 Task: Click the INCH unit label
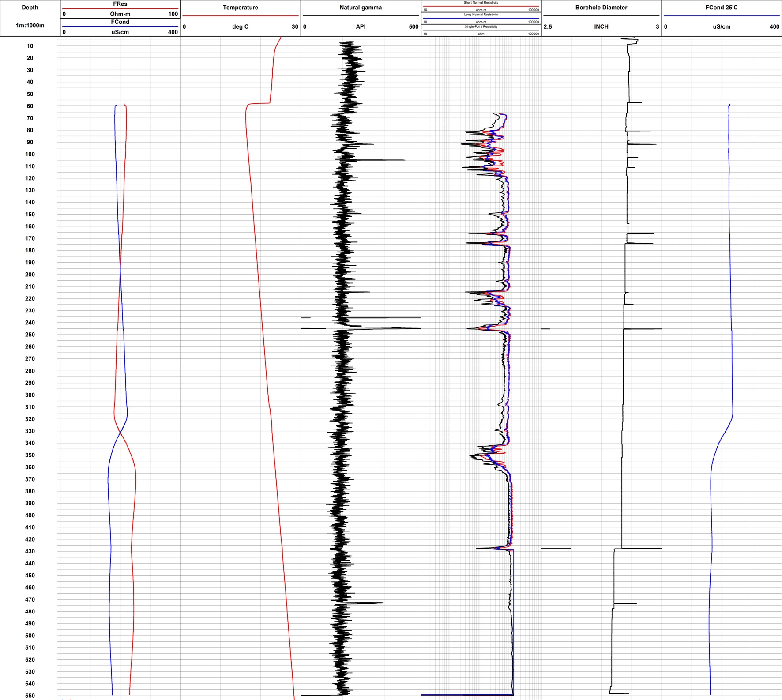[x=601, y=26]
